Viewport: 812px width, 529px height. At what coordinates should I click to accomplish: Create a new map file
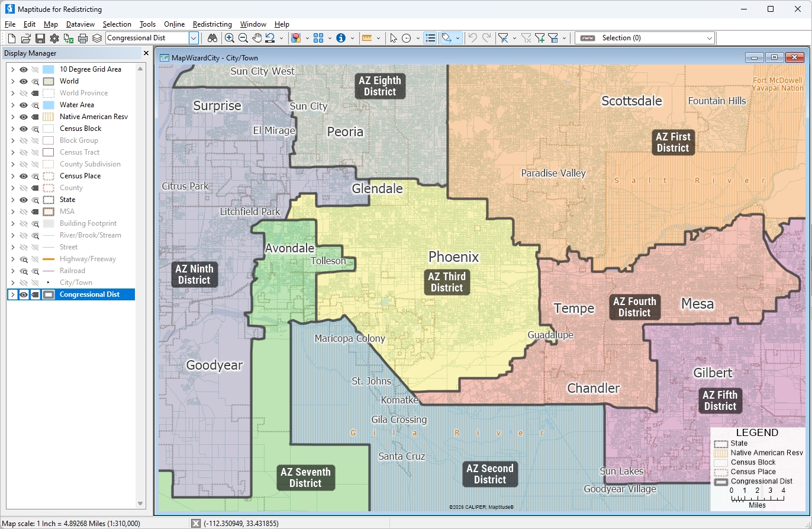tap(12, 39)
